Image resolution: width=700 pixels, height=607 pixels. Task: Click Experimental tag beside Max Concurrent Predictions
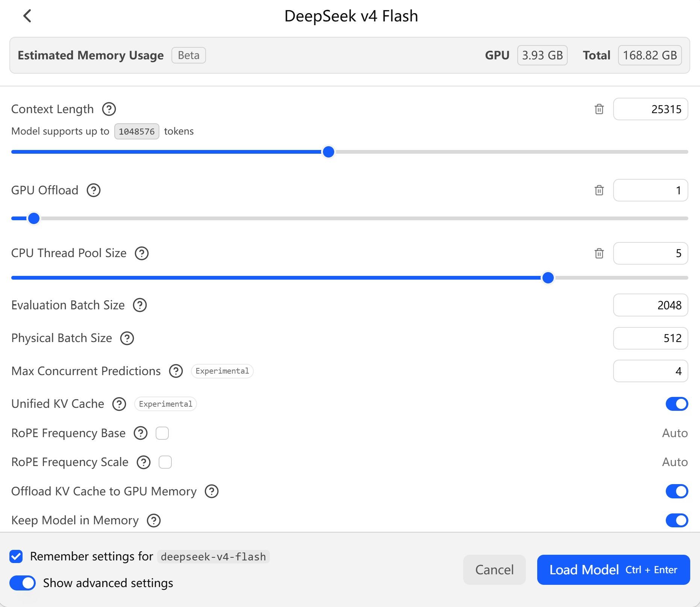222,371
